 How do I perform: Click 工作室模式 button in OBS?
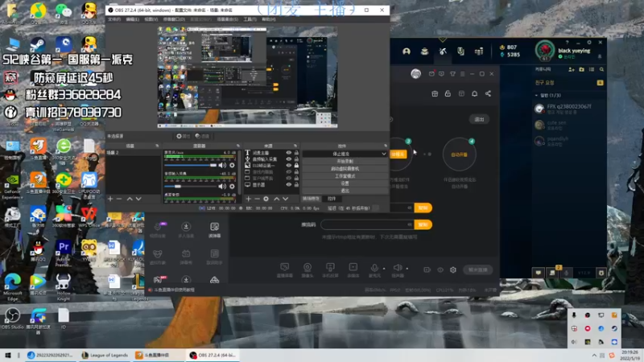[x=345, y=176]
